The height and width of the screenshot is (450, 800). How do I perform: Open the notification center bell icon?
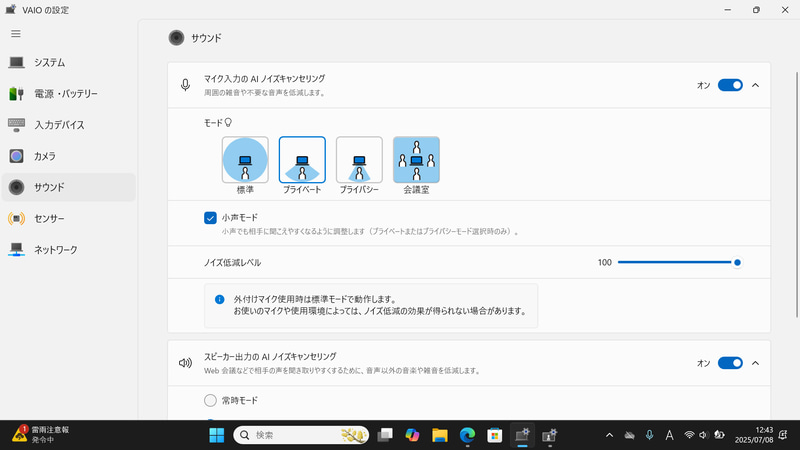[783, 435]
